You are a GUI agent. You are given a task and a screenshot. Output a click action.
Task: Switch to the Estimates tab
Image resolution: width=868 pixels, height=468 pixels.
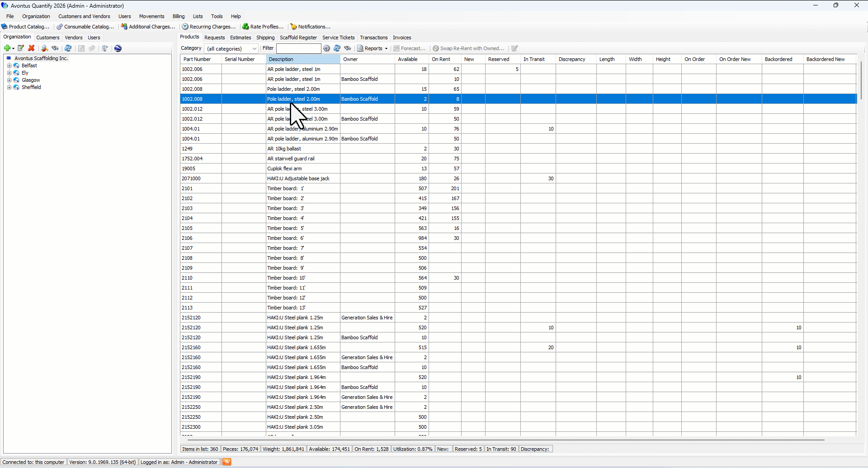click(241, 37)
